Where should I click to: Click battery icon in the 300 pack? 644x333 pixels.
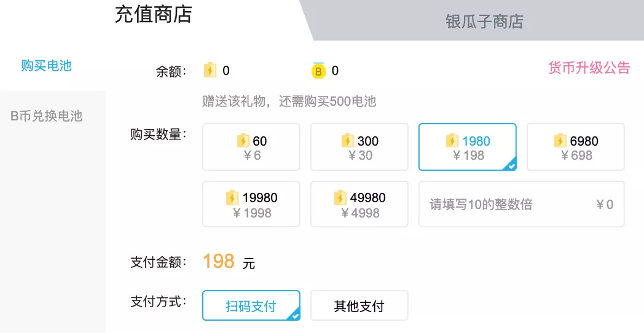tap(348, 141)
